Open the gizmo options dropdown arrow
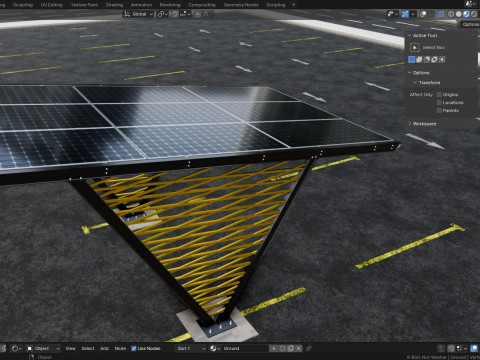Image resolution: width=480 pixels, height=360 pixels. coord(413,14)
